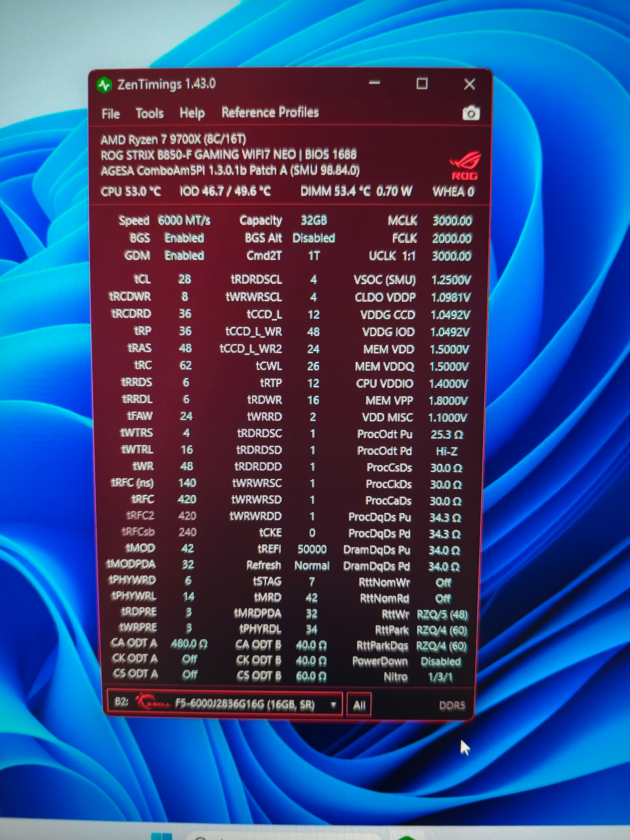
Task: Select the tWR value '48'
Action: point(187,466)
